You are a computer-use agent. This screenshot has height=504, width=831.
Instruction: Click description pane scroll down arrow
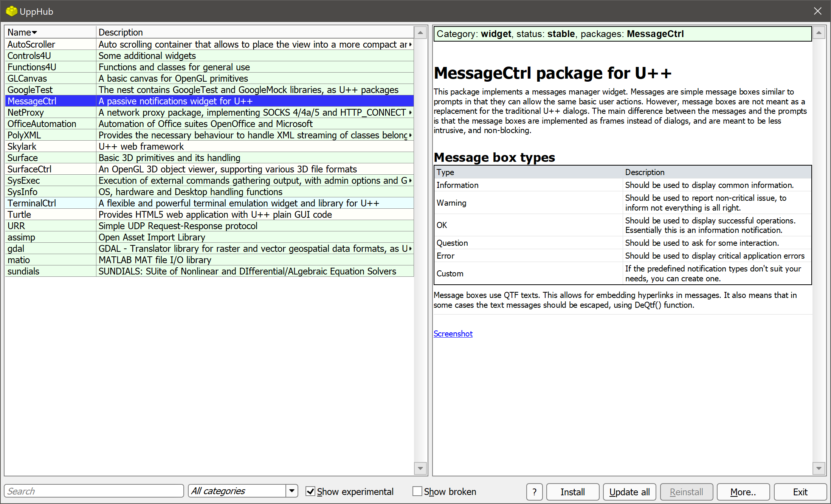coord(819,468)
